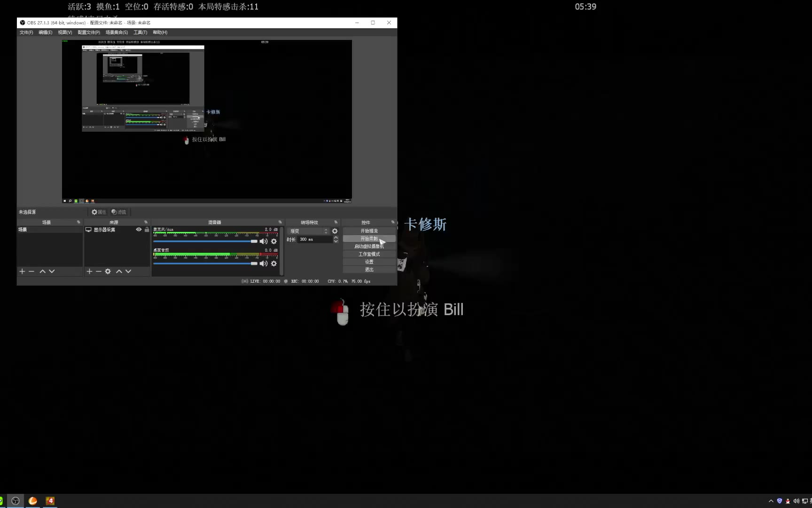Open the taskbar app with the number 4 icon
Image resolution: width=812 pixels, height=508 pixels.
point(50,501)
